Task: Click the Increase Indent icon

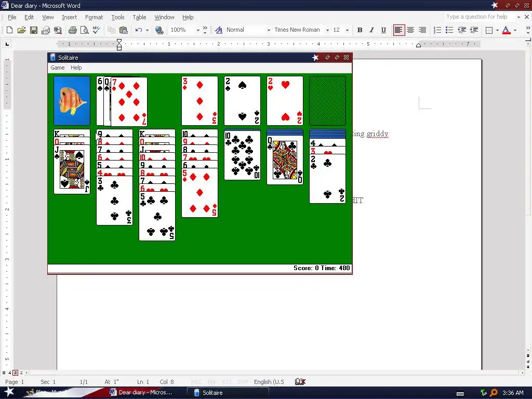Action: [474, 30]
